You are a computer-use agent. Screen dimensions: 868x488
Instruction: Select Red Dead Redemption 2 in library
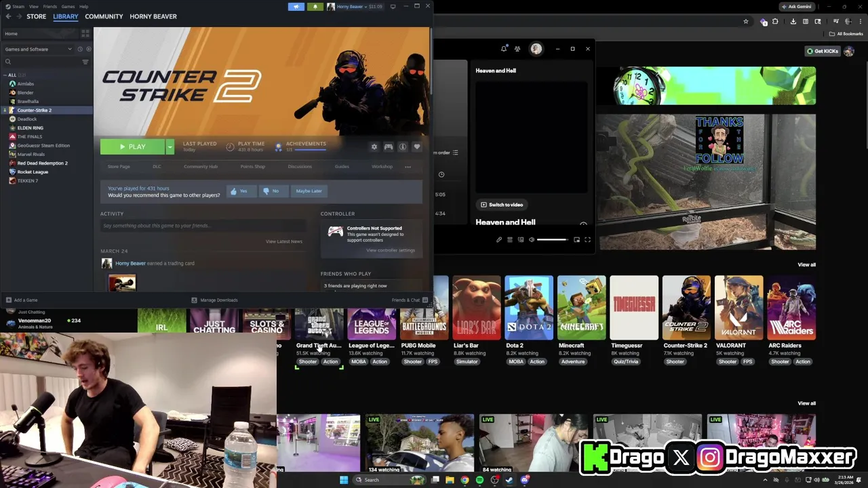(x=42, y=163)
